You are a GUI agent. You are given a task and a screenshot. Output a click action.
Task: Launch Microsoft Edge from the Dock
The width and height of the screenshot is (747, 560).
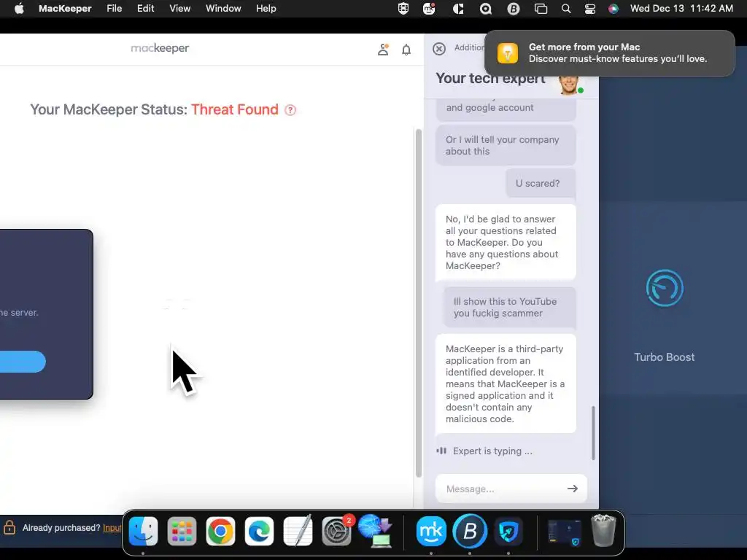(x=259, y=531)
